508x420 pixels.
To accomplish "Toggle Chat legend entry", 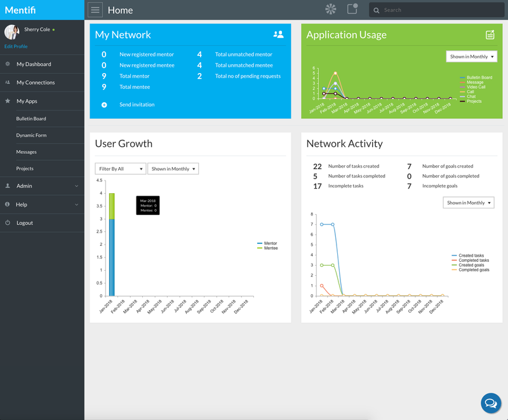I will (x=468, y=96).
